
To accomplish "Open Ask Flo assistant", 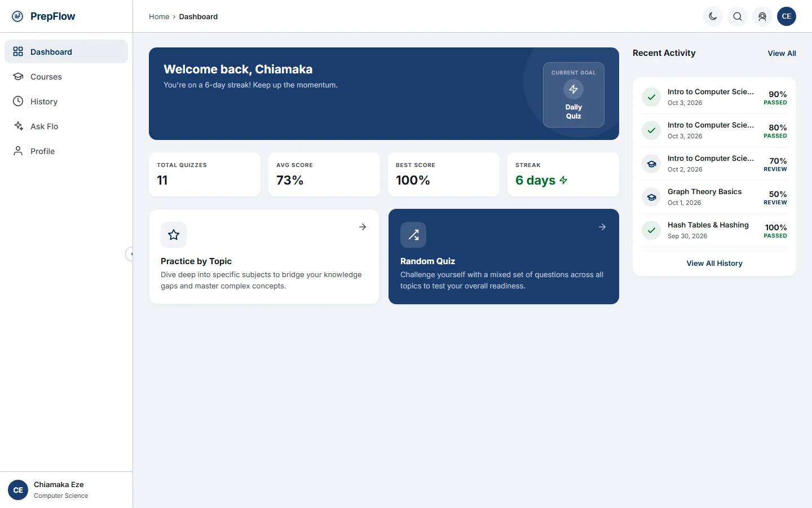I will click(x=66, y=126).
